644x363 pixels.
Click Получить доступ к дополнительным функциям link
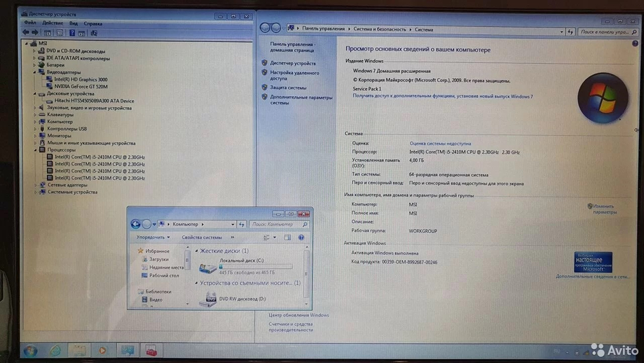pyautogui.click(x=443, y=96)
